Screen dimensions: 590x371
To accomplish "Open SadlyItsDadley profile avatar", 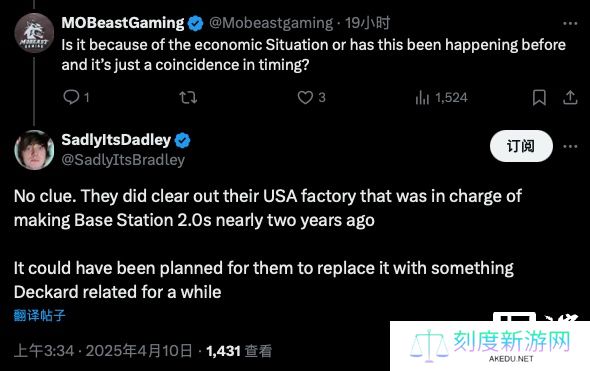I will [x=34, y=150].
